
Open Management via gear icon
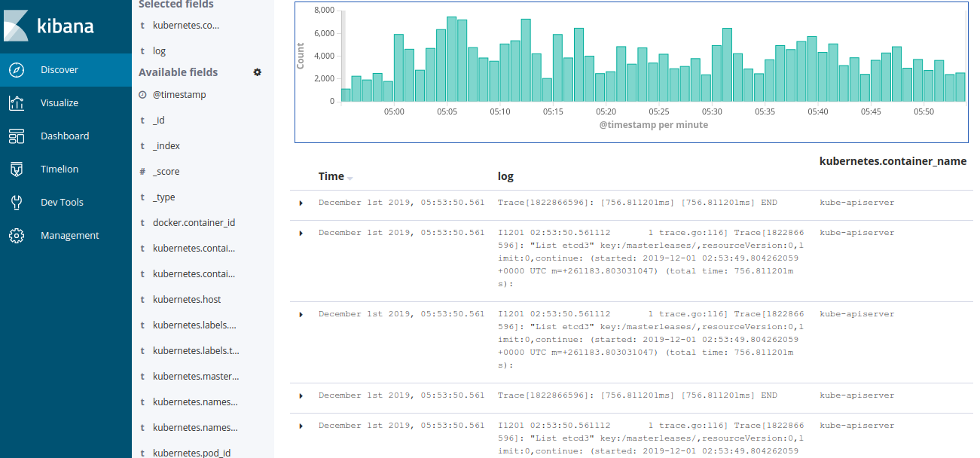(x=17, y=236)
